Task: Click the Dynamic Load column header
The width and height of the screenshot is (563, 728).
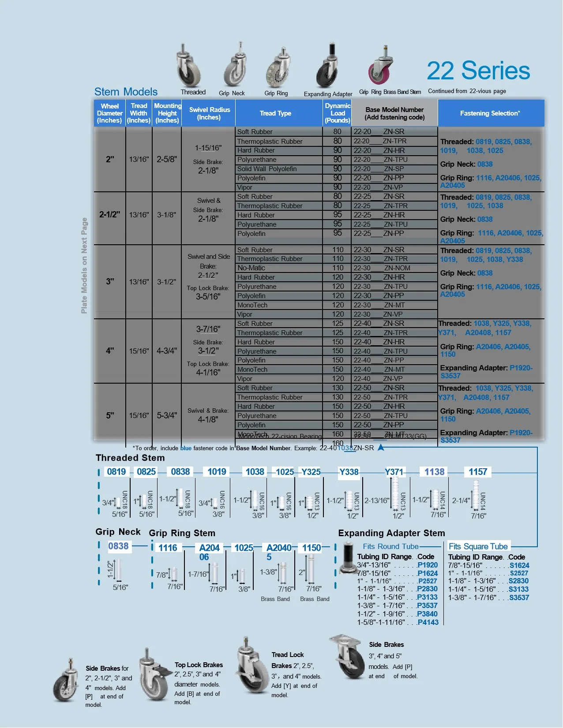Action: click(338, 113)
